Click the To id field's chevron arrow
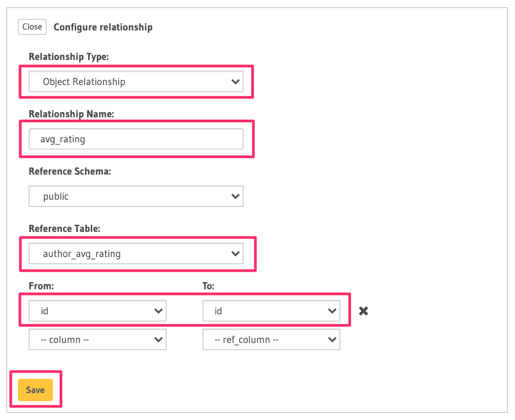 coord(332,311)
